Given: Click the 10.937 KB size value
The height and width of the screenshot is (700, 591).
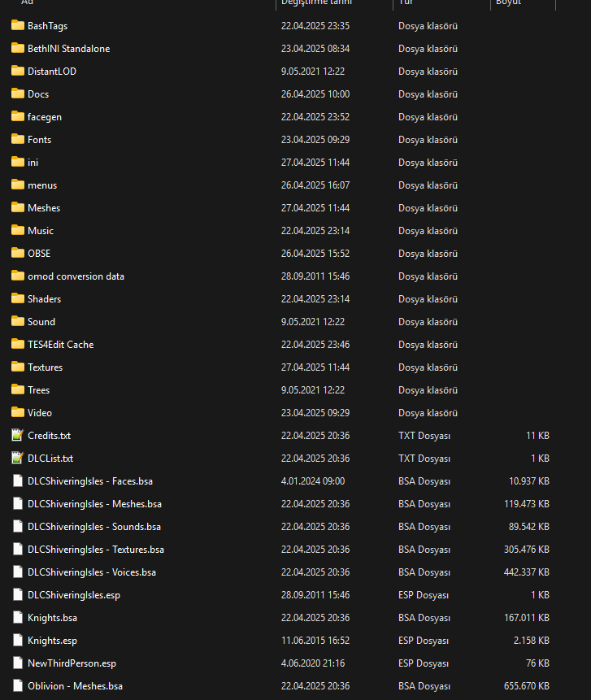Looking at the screenshot, I should click(529, 481).
